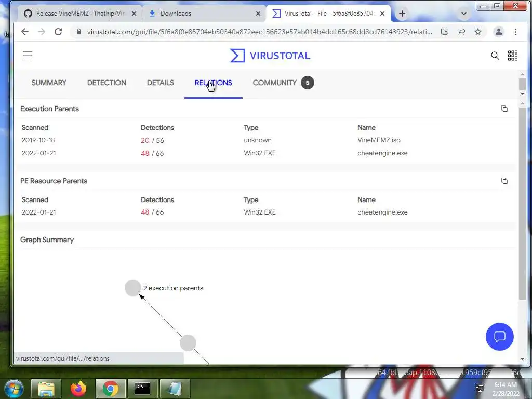
Task: Open the Windows Start menu
Action: pyautogui.click(x=14, y=389)
